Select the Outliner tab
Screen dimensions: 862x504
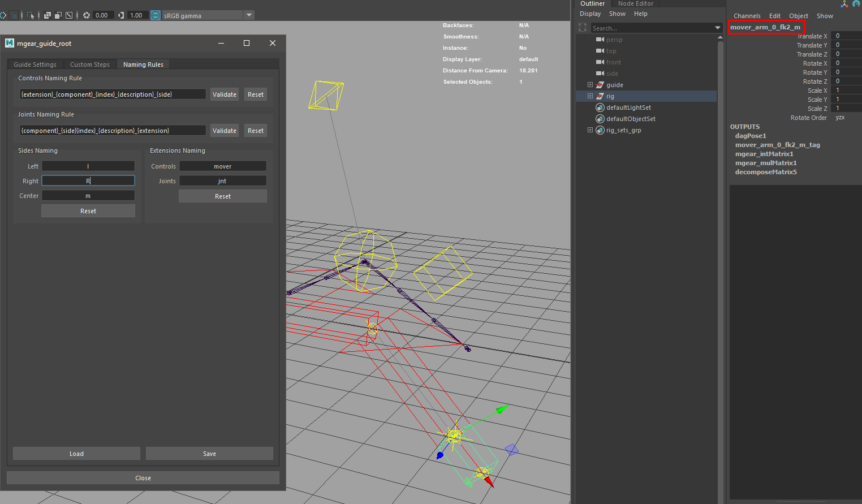click(x=592, y=3)
